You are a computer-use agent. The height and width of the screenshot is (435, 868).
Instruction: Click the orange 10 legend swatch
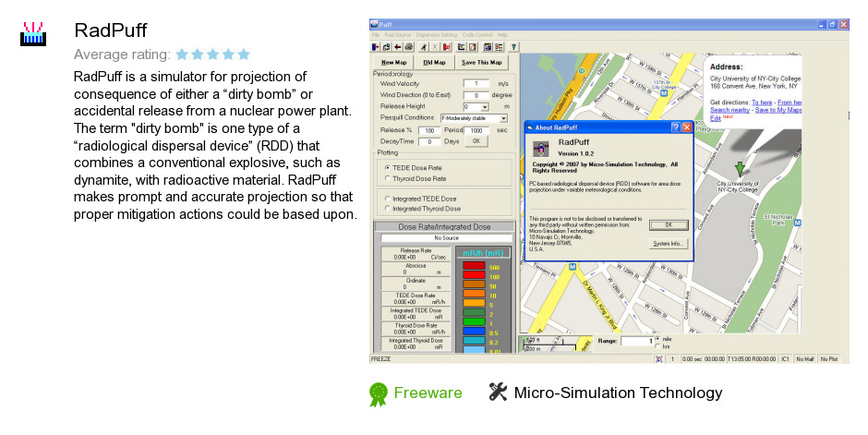pyautogui.click(x=474, y=294)
